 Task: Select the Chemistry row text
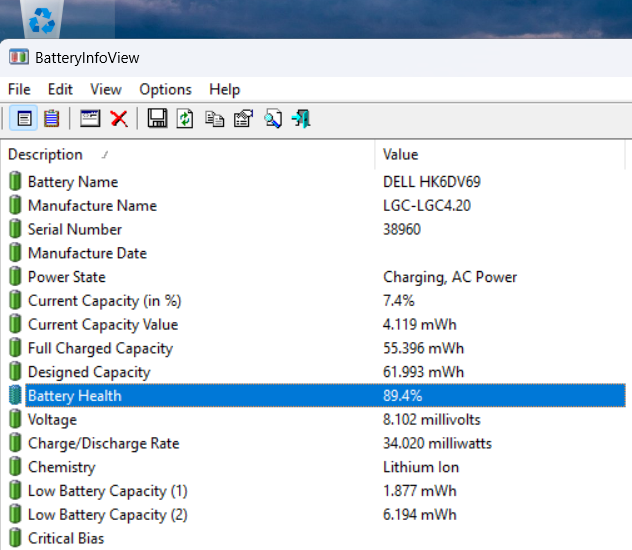[x=62, y=467]
